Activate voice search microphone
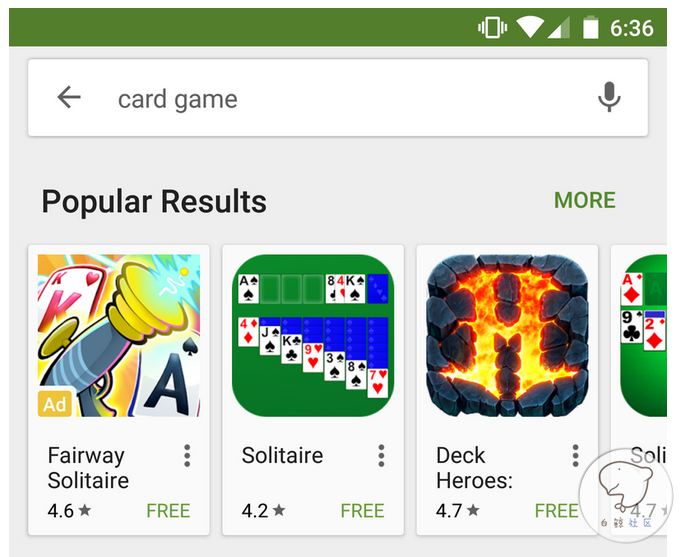686x557 pixels. [609, 97]
